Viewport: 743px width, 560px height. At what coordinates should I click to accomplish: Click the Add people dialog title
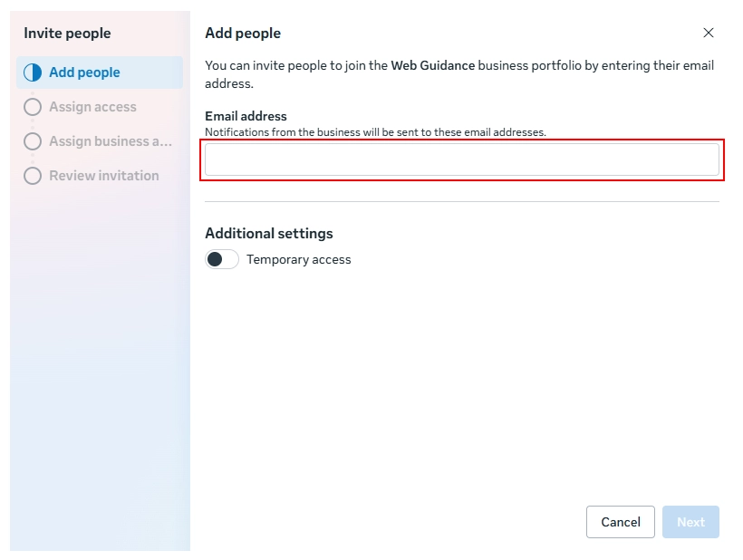pos(243,33)
